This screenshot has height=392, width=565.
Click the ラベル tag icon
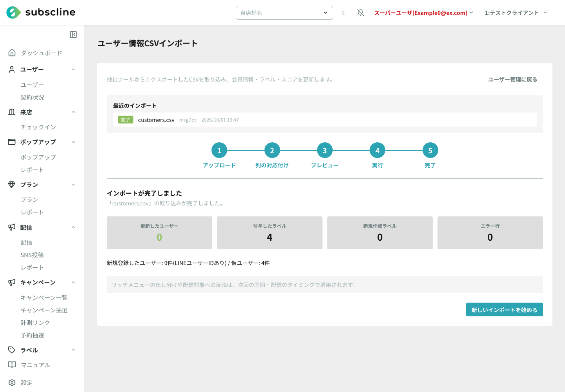pos(12,350)
